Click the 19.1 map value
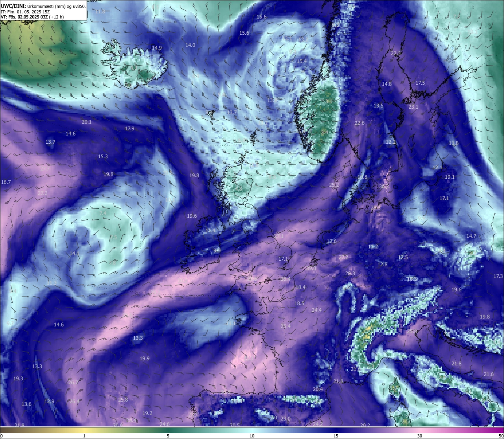The height and width of the screenshot is (439, 504). tap(450, 177)
